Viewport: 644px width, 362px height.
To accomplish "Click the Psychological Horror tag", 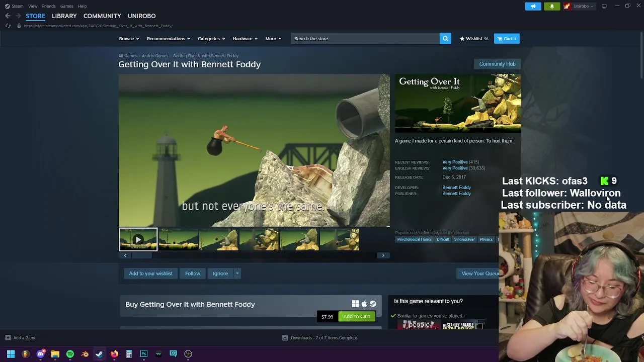I will pyautogui.click(x=414, y=239).
